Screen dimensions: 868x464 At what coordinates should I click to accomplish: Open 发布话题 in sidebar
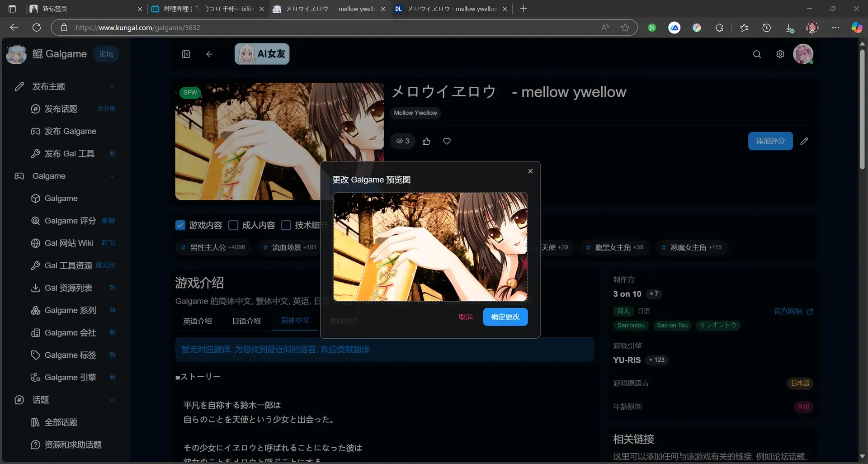pos(72,109)
